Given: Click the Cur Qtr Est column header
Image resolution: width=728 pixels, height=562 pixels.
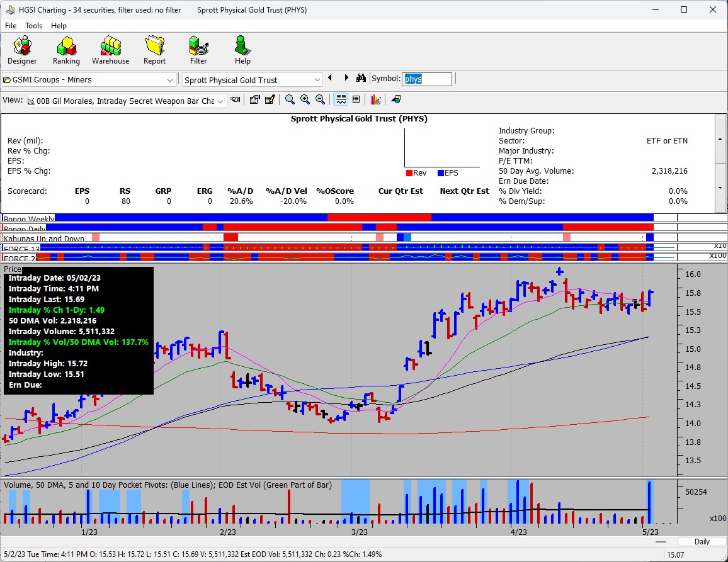Looking at the screenshot, I should click(x=401, y=191).
